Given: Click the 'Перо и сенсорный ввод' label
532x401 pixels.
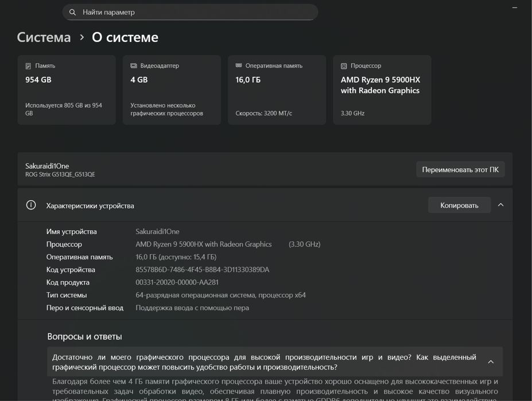Looking at the screenshot, I should (85, 307).
